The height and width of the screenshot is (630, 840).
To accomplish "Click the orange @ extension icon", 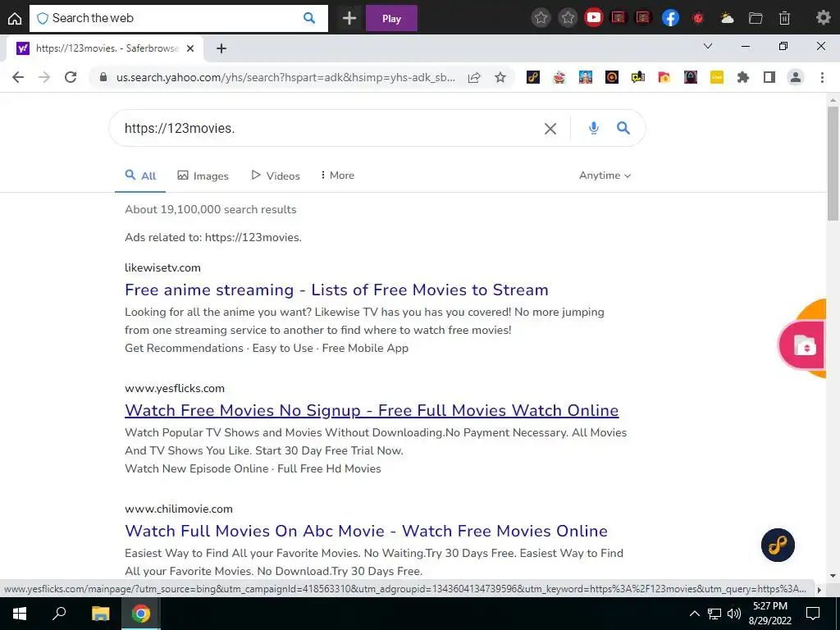I will [612, 77].
